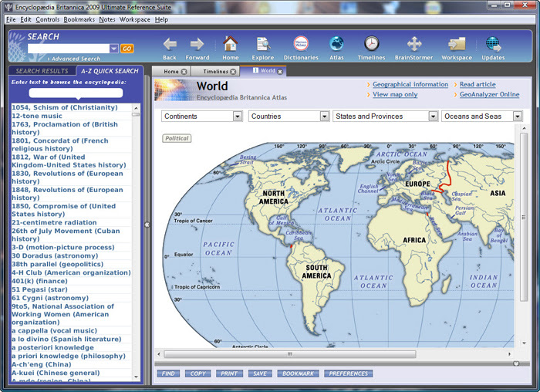
Task: Open the Timelines clock icon
Action: (372, 44)
